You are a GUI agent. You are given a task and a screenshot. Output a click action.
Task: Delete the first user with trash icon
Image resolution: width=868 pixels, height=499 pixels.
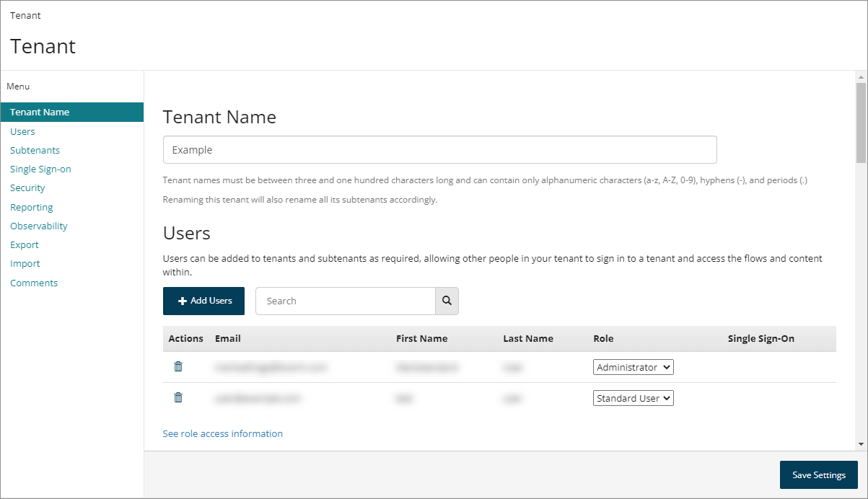click(x=178, y=367)
